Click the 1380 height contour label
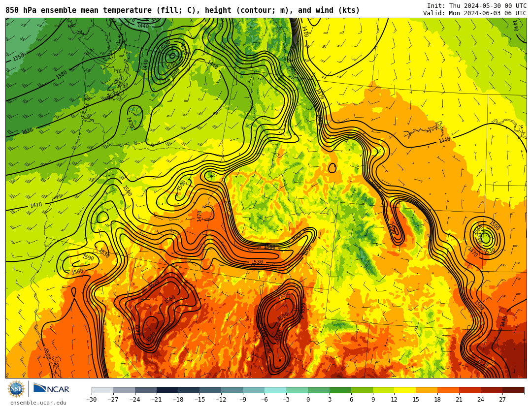The width and height of the screenshot is (532, 409). [62, 75]
